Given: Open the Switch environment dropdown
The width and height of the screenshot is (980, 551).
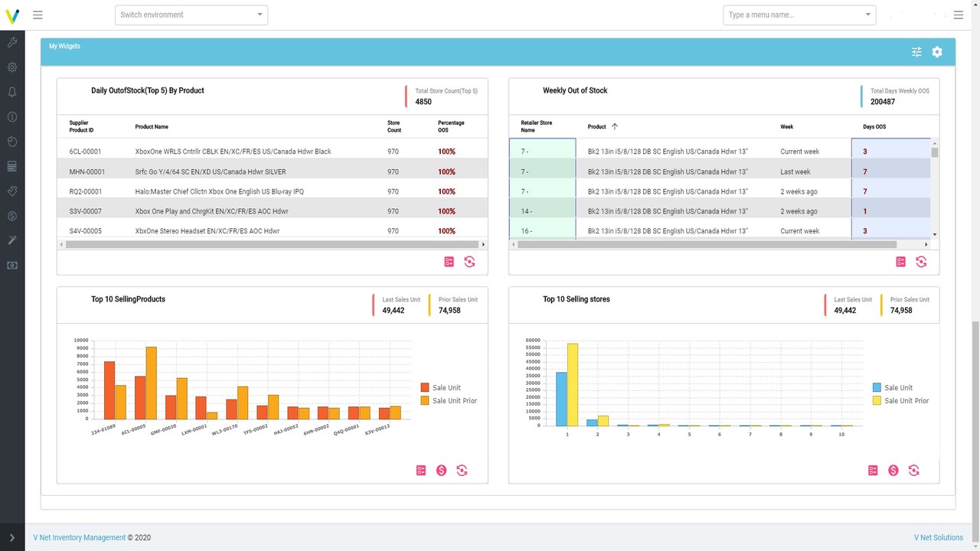Looking at the screenshot, I should click(191, 15).
